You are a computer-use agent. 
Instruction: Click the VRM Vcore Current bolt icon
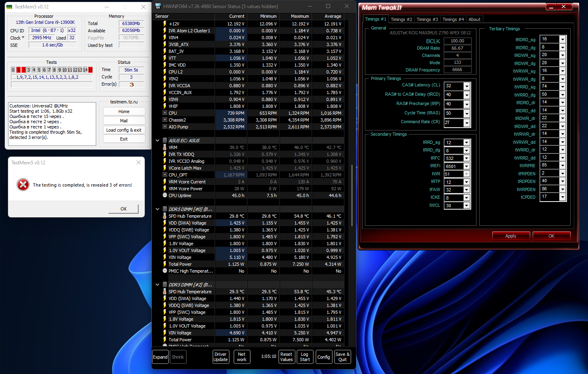164,182
